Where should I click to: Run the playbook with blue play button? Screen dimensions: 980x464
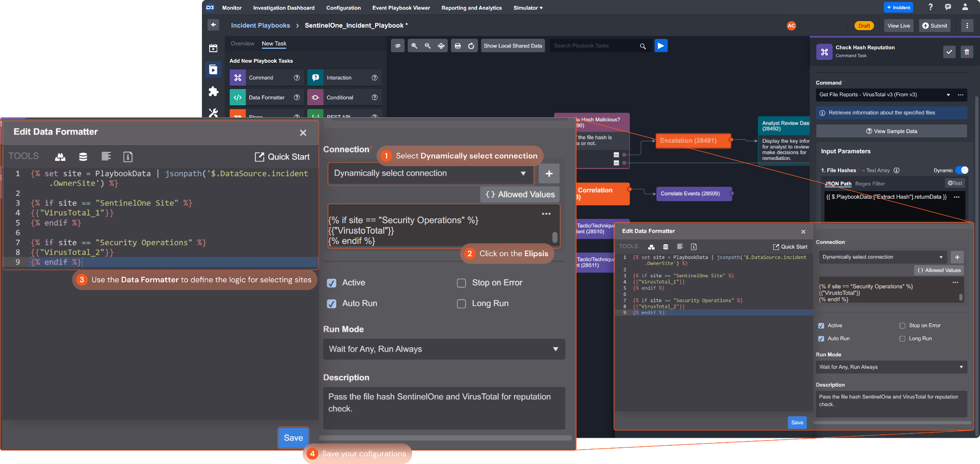(x=661, y=46)
